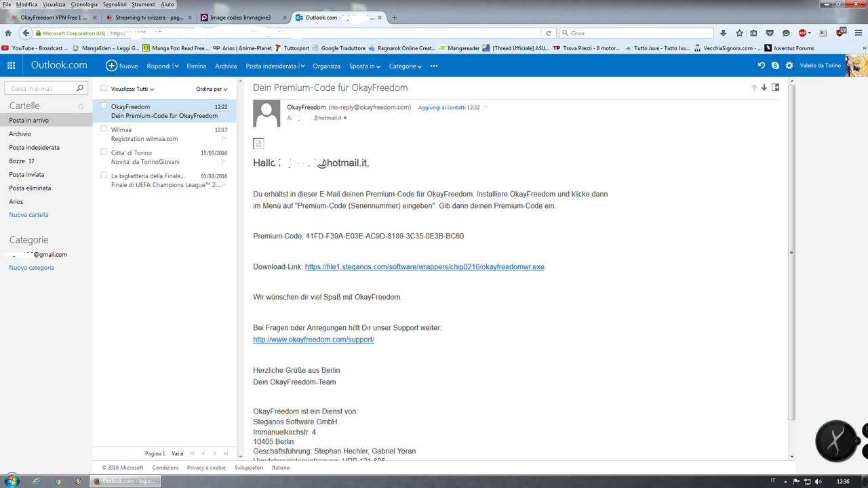Flag the Citta' di Torino message

[x=224, y=162]
